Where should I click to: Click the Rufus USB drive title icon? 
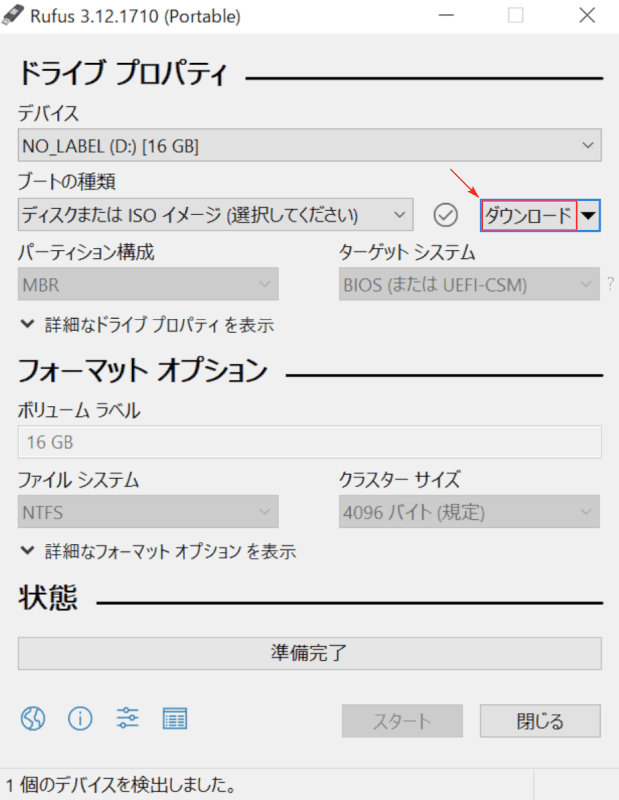(12, 15)
